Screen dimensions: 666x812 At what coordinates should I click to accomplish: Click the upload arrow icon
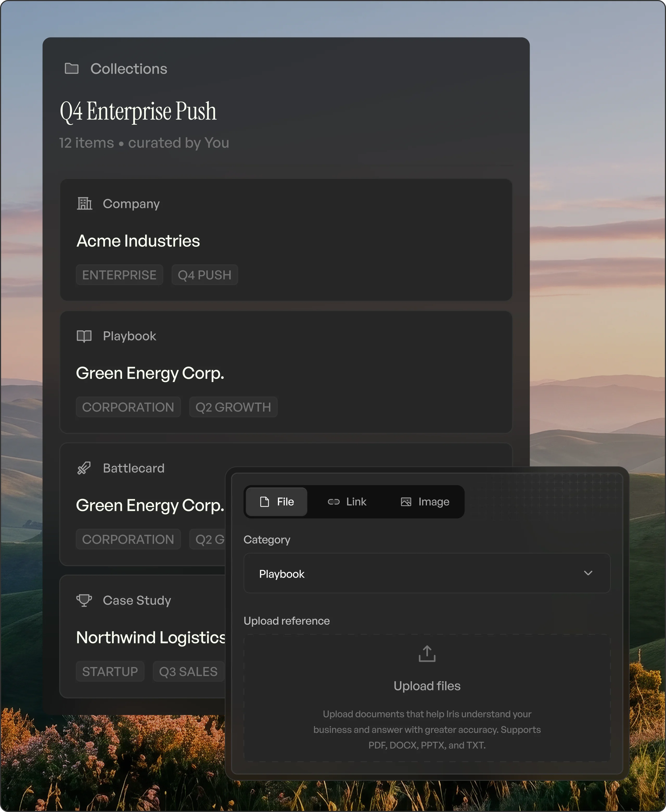(427, 654)
